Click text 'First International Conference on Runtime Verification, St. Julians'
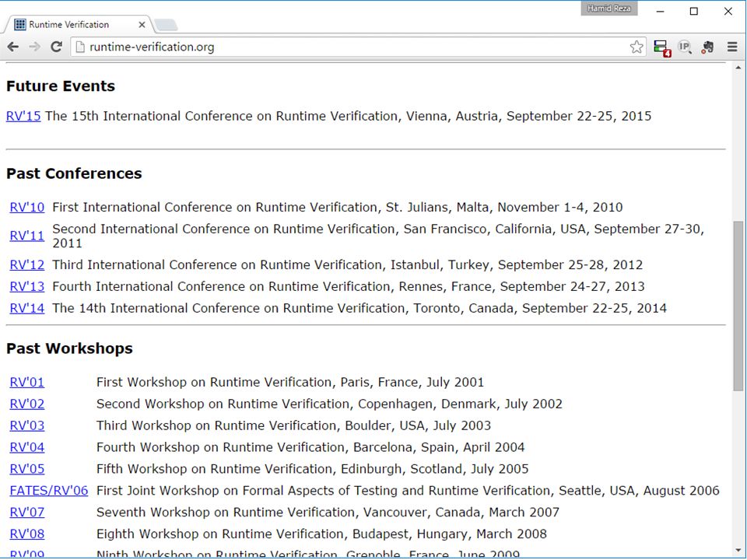Screen dimensions: 747x560 (x=250, y=207)
